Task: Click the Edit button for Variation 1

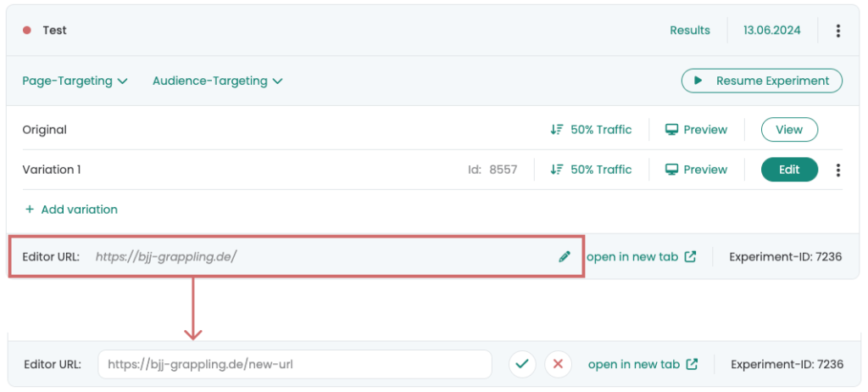Action: (x=789, y=170)
